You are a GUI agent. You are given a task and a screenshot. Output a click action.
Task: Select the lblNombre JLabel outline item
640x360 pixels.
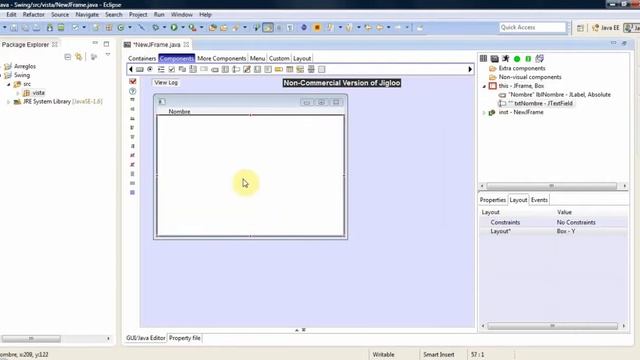pos(559,95)
